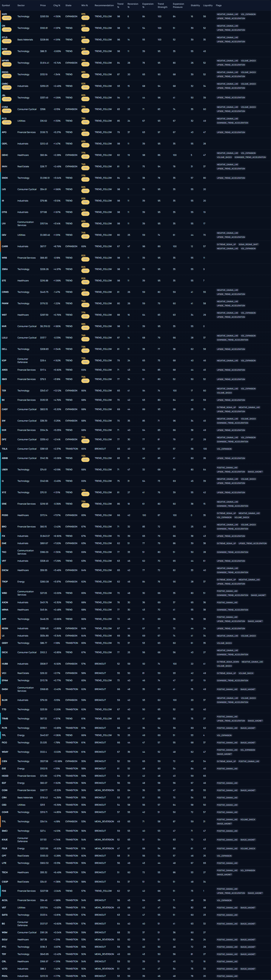Screen dimensions: 271x980
Task: Select the ZBRA ticker symbol
Action: 5,269
